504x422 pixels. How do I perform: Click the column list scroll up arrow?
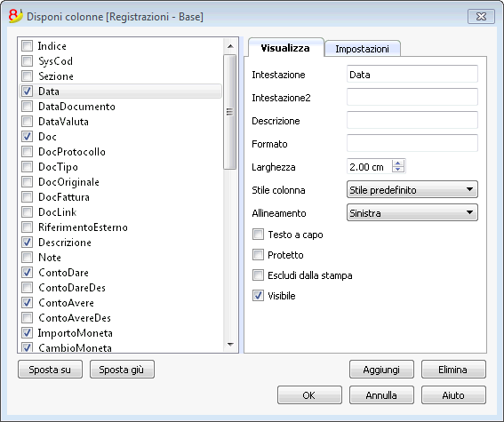(x=230, y=46)
